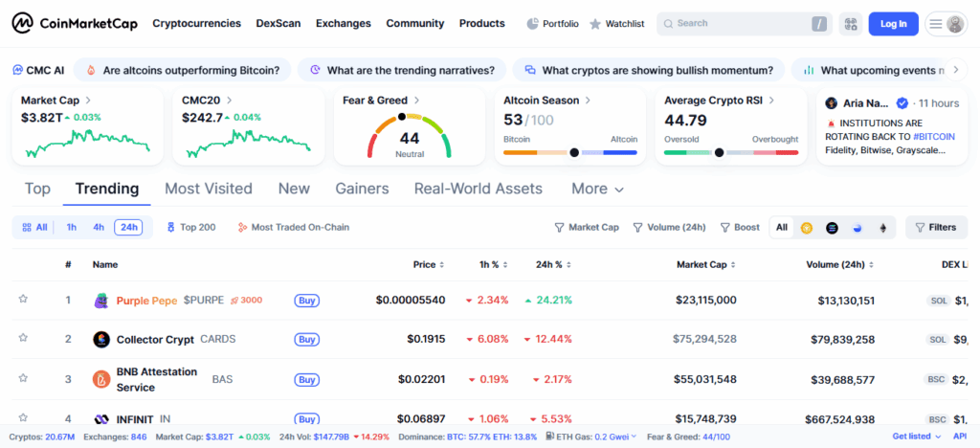Choose the All chains filter
The width and height of the screenshot is (980, 448).
(782, 228)
